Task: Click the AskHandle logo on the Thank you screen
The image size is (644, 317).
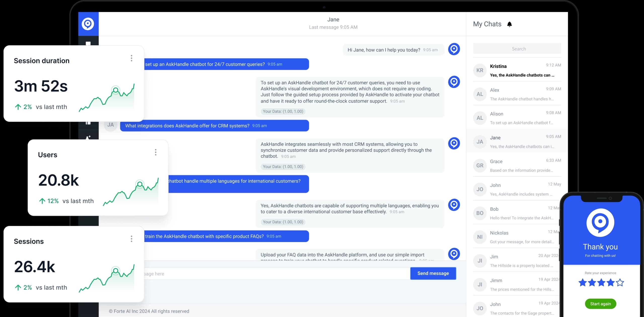Action: click(x=600, y=222)
